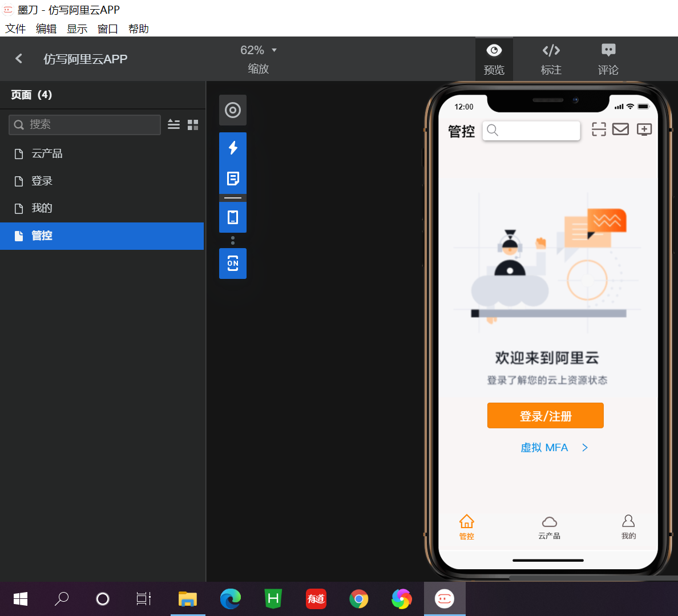Toggle the phone device frame icon
Screen dimensions: 678x616
233,217
